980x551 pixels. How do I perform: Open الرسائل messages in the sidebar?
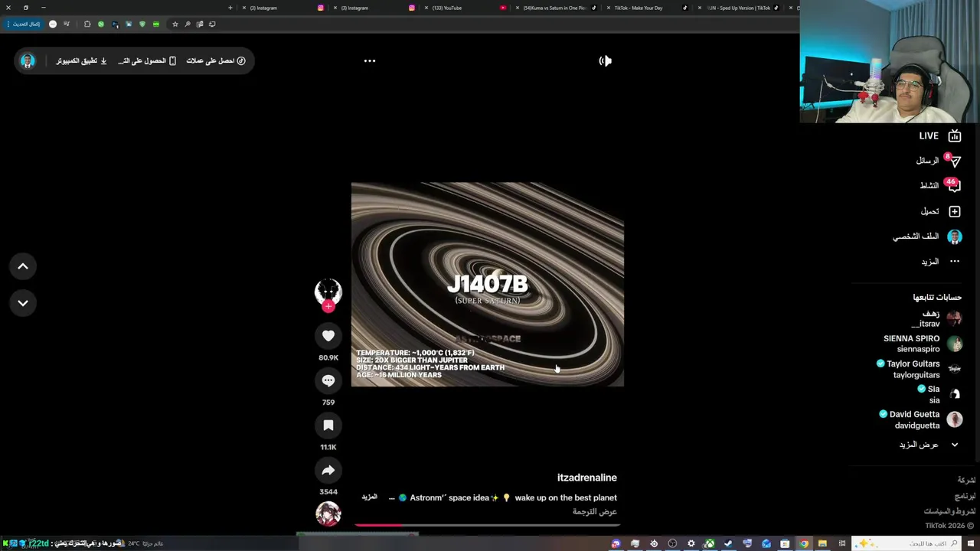pyautogui.click(x=938, y=161)
